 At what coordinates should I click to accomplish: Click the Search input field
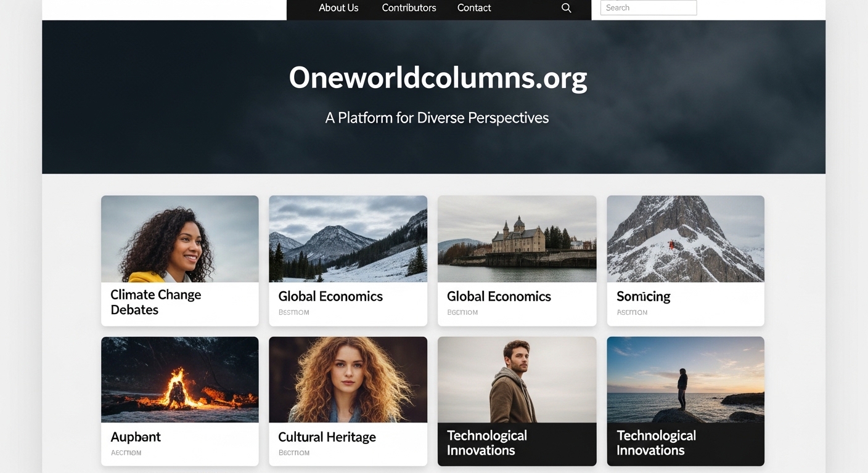(x=648, y=7)
